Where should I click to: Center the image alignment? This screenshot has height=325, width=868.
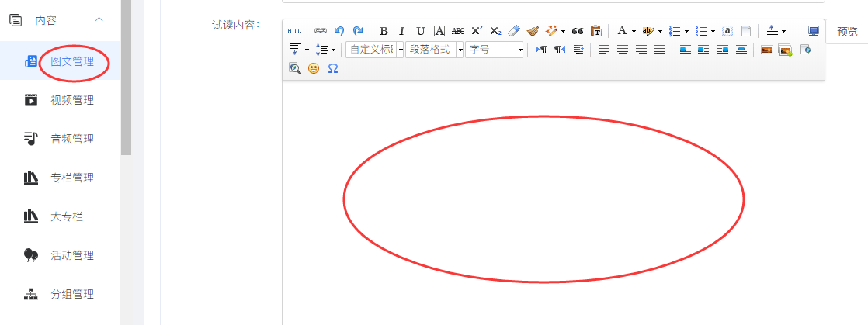pos(741,50)
